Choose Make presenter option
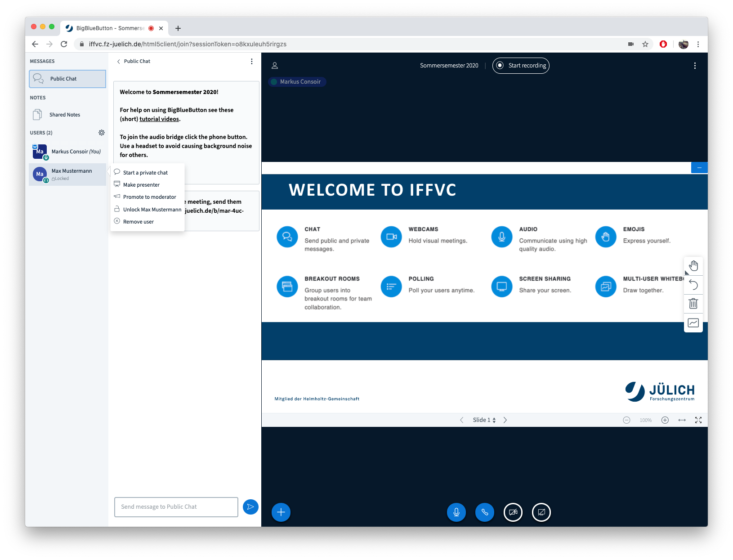This screenshot has width=733, height=560. coord(147,185)
